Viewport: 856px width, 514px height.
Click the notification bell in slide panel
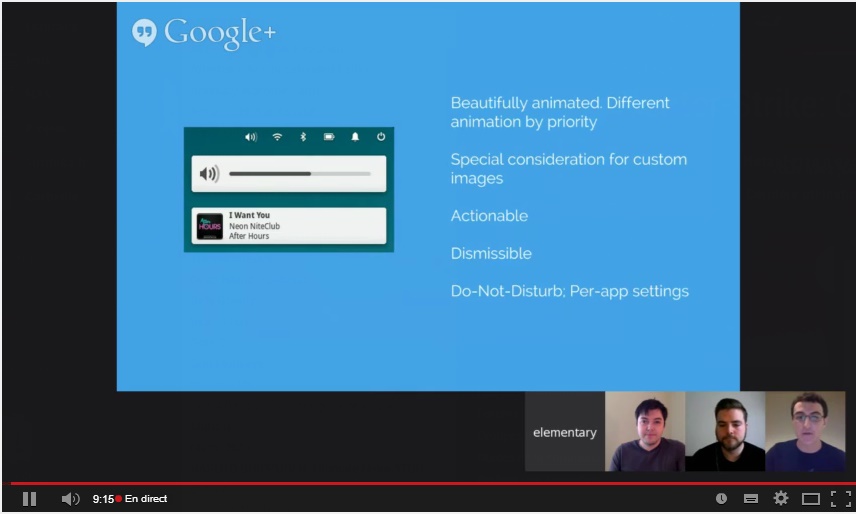[x=355, y=137]
